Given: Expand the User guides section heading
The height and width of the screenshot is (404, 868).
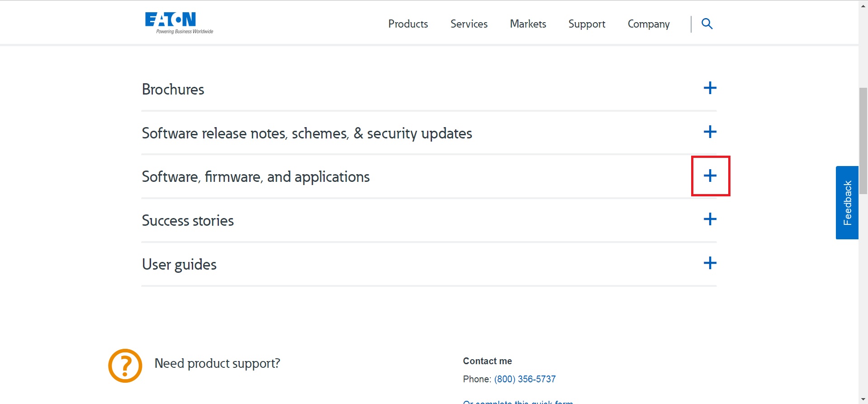Looking at the screenshot, I should click(x=179, y=265).
